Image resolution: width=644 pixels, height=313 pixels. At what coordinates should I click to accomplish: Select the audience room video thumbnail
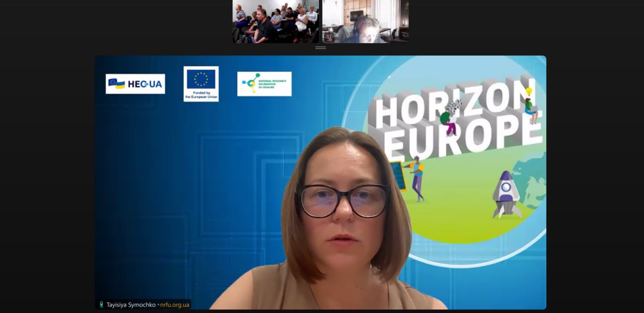pyautogui.click(x=276, y=22)
